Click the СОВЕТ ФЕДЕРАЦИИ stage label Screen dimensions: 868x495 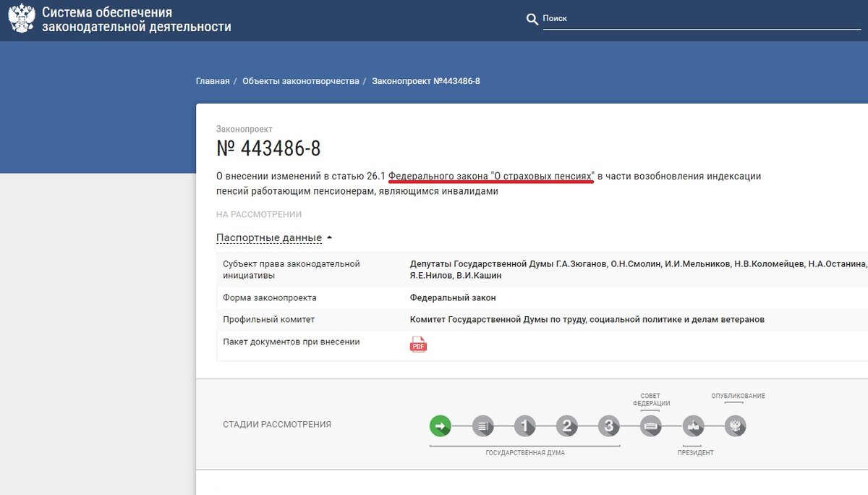(x=651, y=399)
